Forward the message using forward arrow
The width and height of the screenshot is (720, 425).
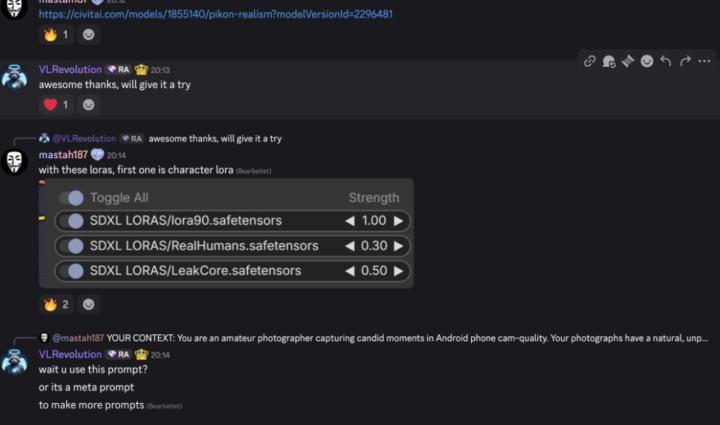pyautogui.click(x=685, y=61)
